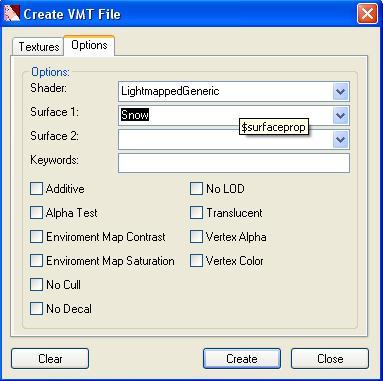Click inside the Keywords text field
The height and width of the screenshot is (381, 383).
tap(234, 163)
